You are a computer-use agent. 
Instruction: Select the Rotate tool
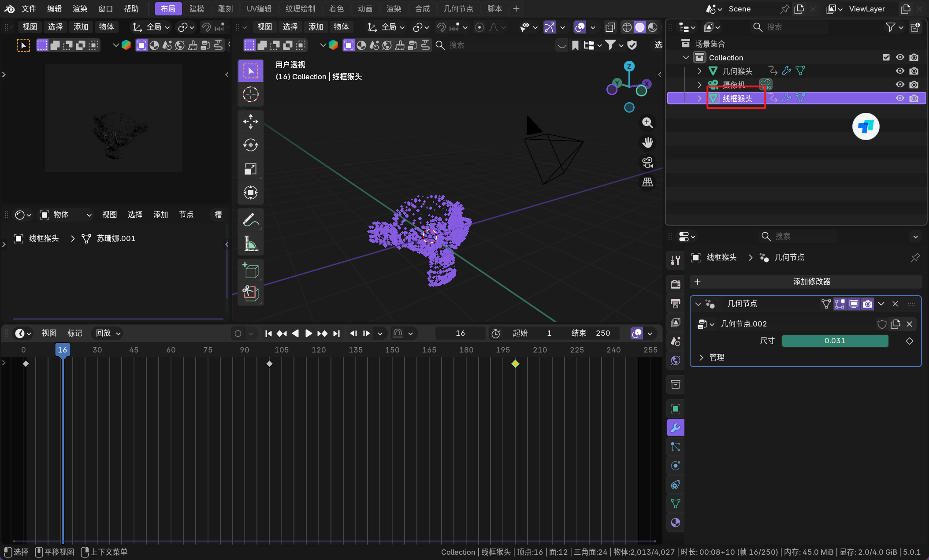250,145
